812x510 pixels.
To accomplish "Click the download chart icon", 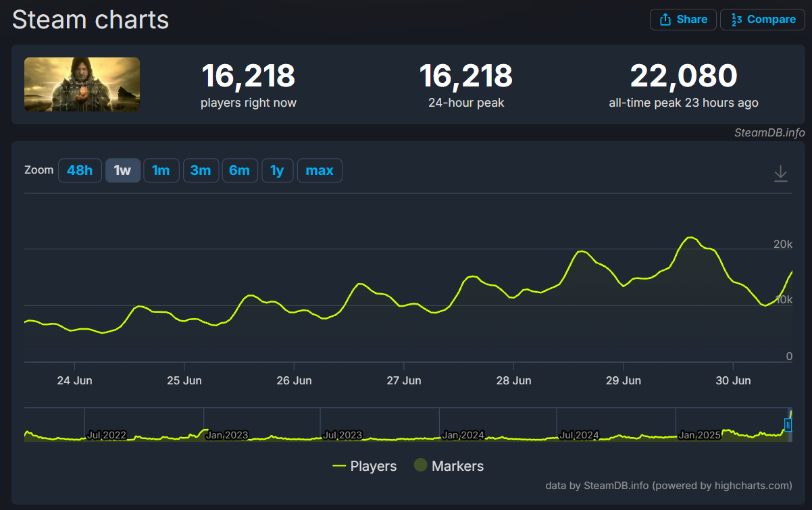I will click(780, 174).
